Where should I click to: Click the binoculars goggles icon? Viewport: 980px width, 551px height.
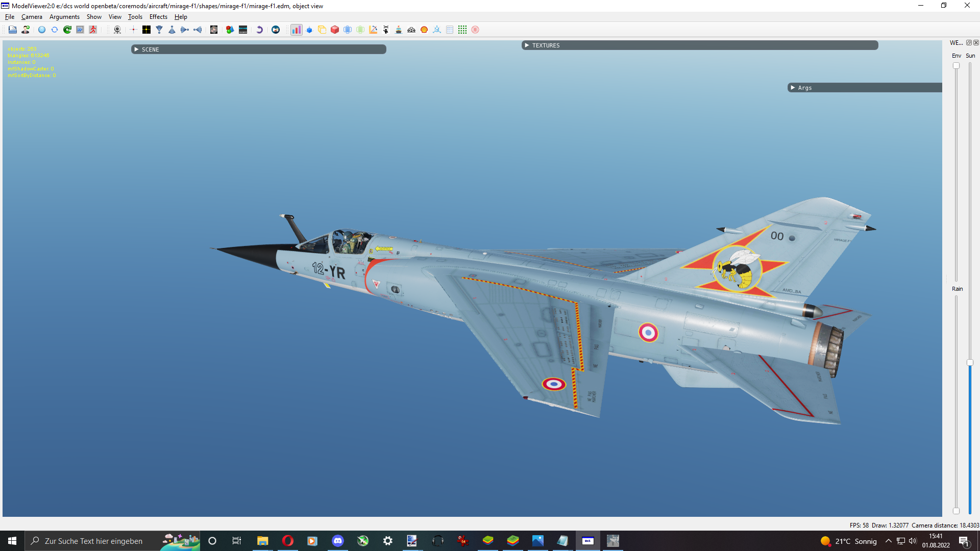pyautogui.click(x=411, y=30)
